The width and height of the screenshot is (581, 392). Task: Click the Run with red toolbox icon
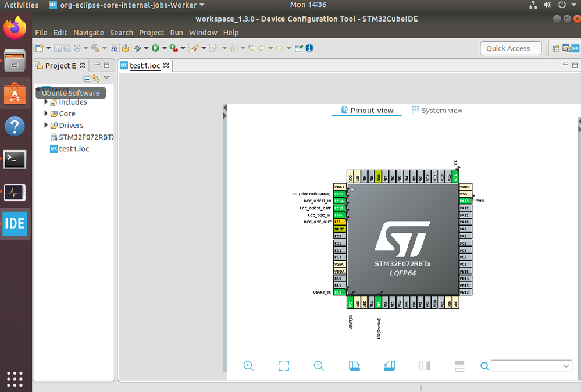(173, 48)
